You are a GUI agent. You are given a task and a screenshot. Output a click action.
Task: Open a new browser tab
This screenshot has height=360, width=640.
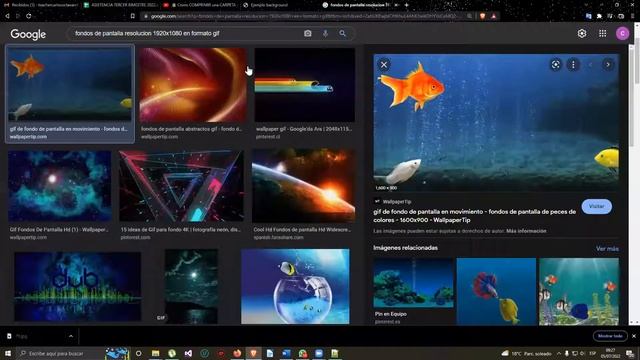406,5
